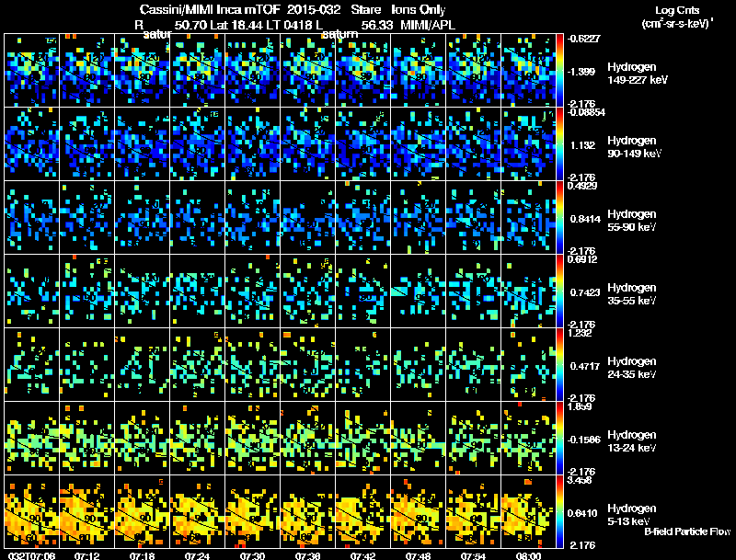
Task: Click the title text 'Cassini/MIMI Inca mTOF'
Action: tap(210, 10)
